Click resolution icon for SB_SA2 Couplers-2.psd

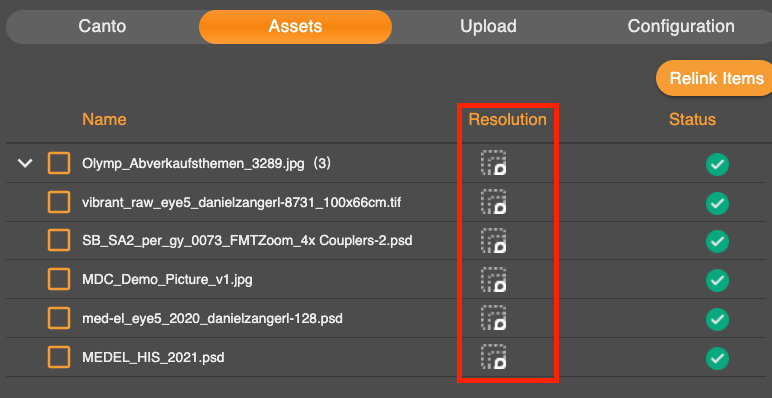(494, 240)
